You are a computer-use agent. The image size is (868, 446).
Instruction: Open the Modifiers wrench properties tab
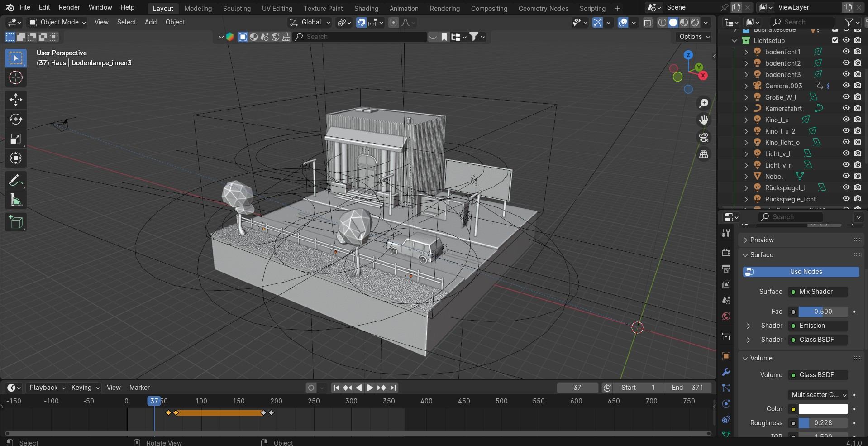(726, 372)
